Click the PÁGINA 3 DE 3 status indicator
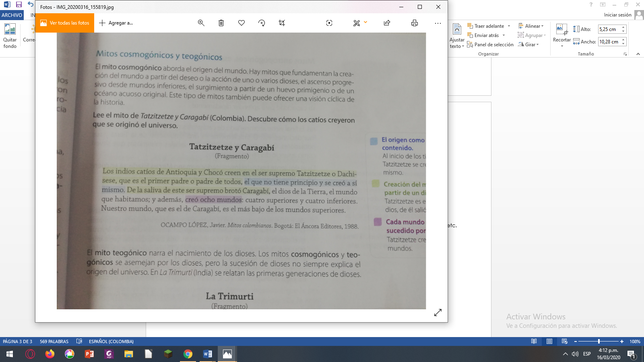This screenshot has height=362, width=644. (x=17, y=341)
